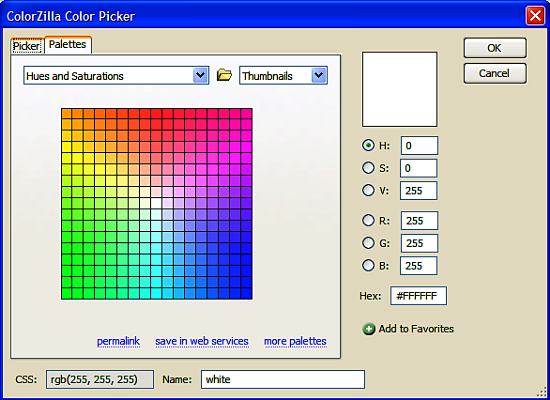Choose the G channel radio button

pos(368,243)
